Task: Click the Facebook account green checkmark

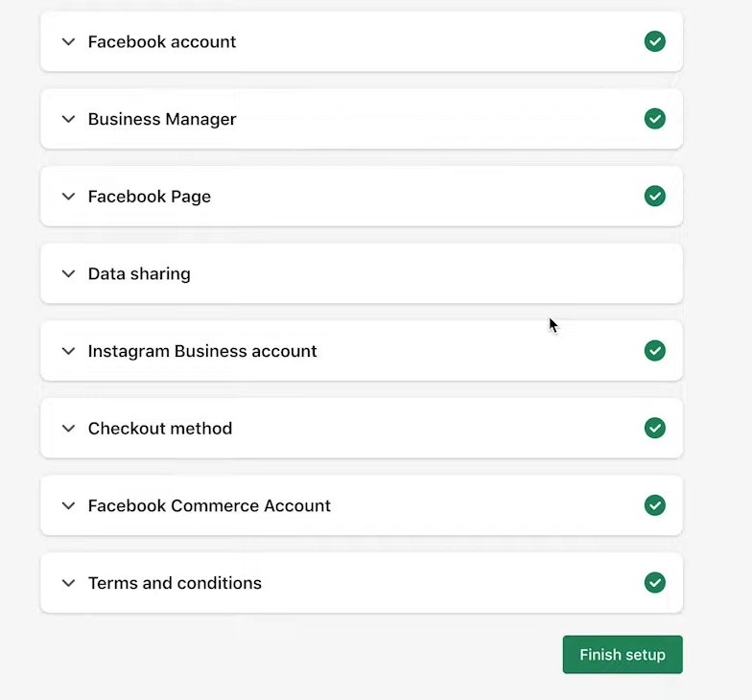Action: [654, 41]
